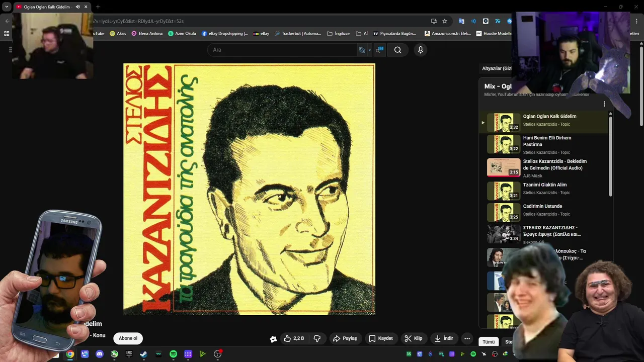
Task: Click the green 35 tray icon
Action: click(409, 354)
